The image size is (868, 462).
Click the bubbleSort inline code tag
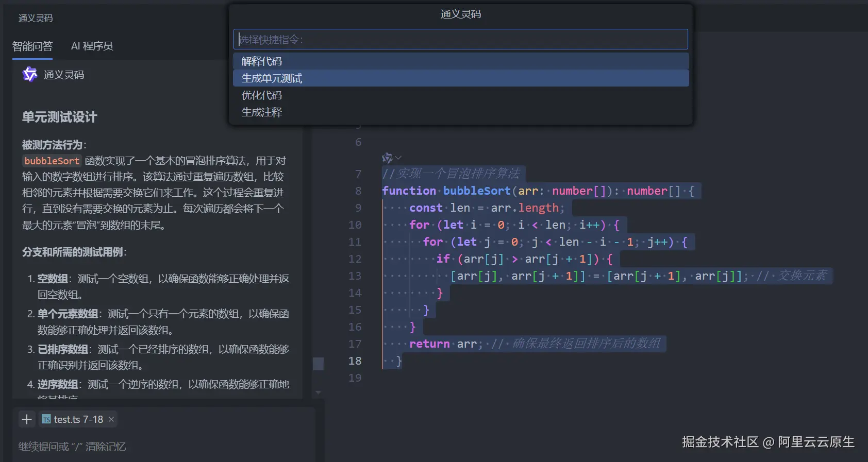coord(52,161)
